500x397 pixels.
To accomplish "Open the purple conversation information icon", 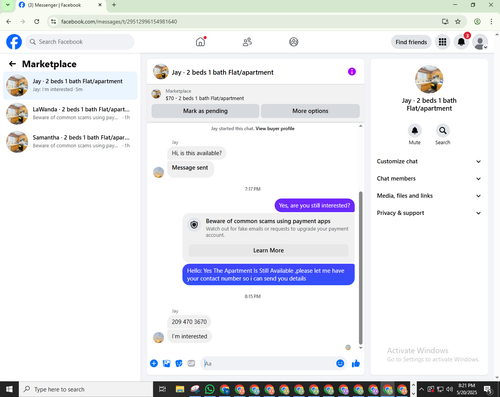I will [x=352, y=72].
